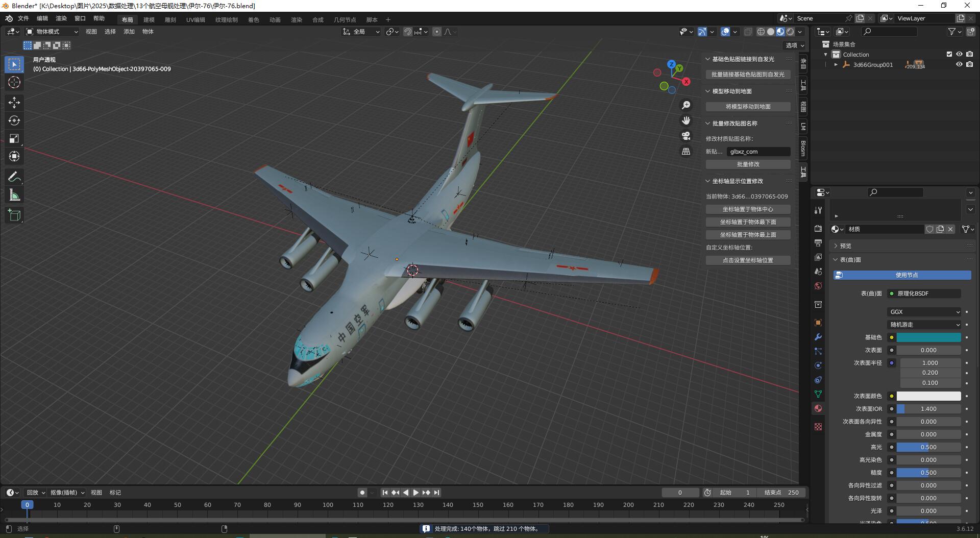Open the Modifier wrench properties tab

click(x=818, y=337)
